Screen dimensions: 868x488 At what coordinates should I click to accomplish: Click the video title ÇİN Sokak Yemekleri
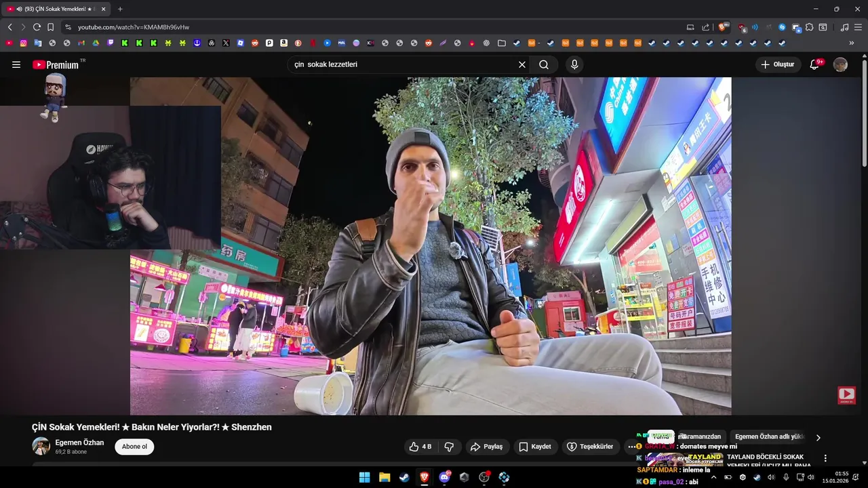click(x=152, y=427)
